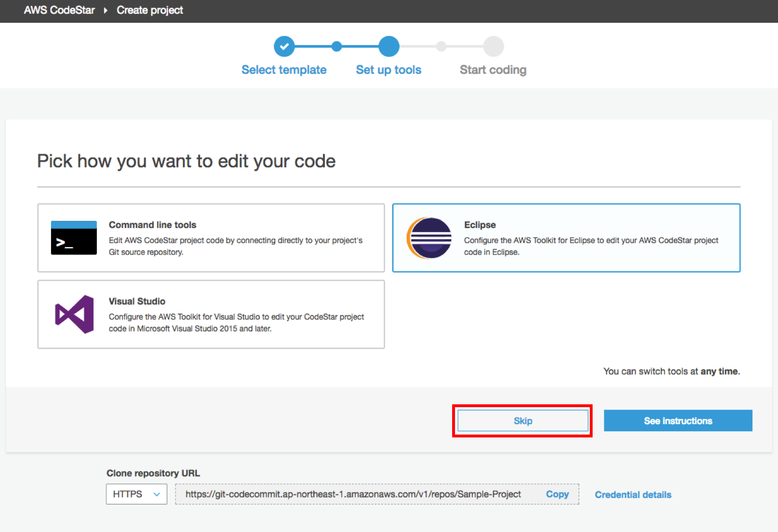This screenshot has height=532, width=778.
Task: Click the breadcrumb arrow after AWS CodeStar
Action: click(105, 10)
